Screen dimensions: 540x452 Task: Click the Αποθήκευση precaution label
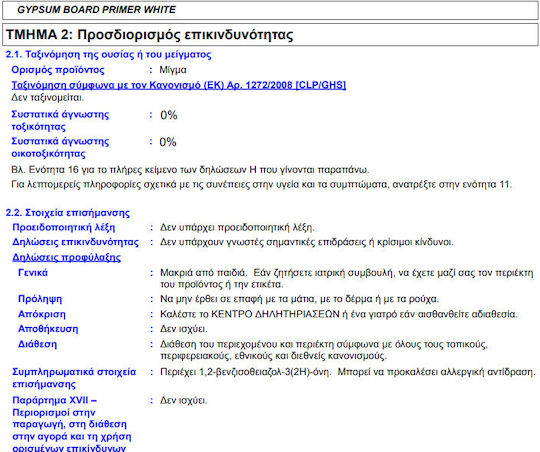[48, 329]
